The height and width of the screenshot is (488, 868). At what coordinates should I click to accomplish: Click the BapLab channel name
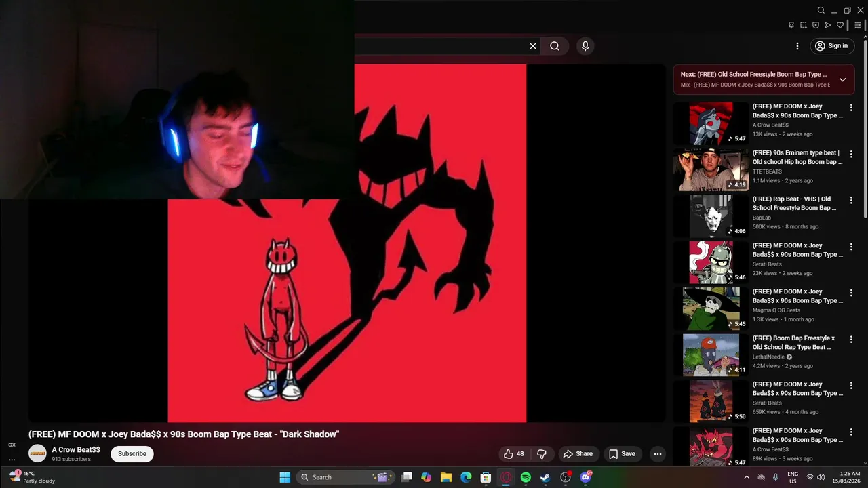(762, 218)
